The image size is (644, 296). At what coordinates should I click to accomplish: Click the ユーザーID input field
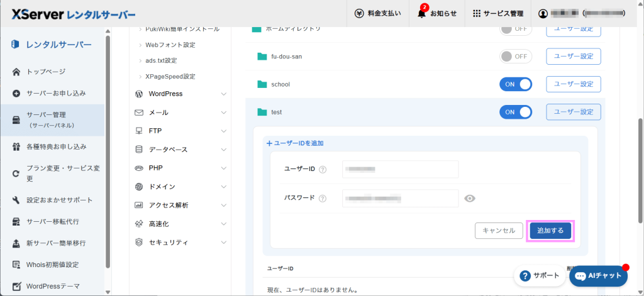click(400, 170)
